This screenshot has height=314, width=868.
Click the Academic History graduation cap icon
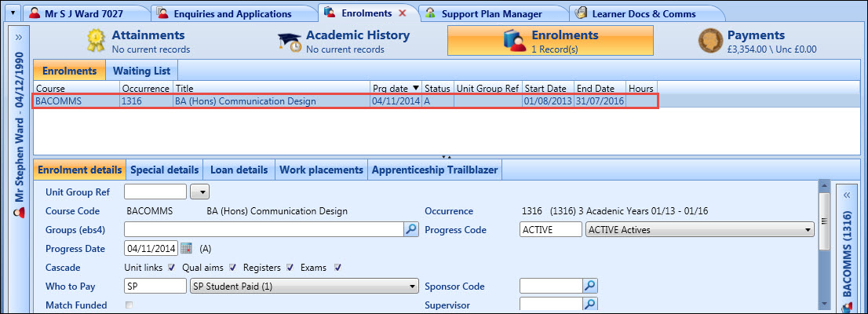pos(290,42)
